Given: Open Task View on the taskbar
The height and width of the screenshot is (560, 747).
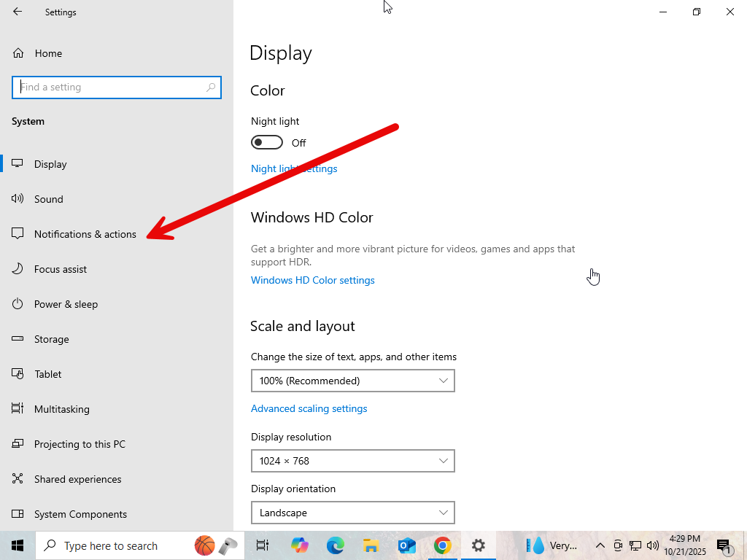Looking at the screenshot, I should 263,545.
